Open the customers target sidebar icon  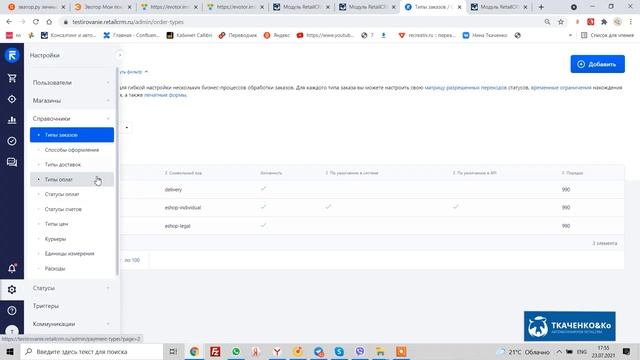pos(12,99)
